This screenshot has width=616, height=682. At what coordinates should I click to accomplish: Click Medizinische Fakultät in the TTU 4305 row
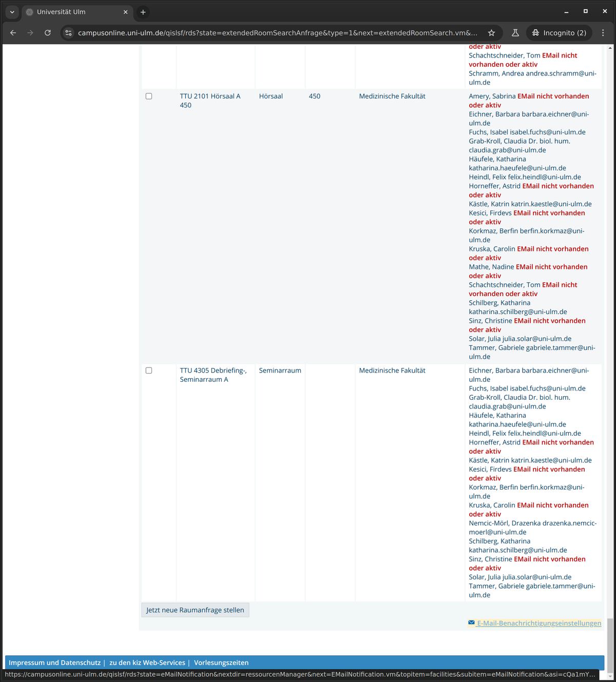(392, 371)
